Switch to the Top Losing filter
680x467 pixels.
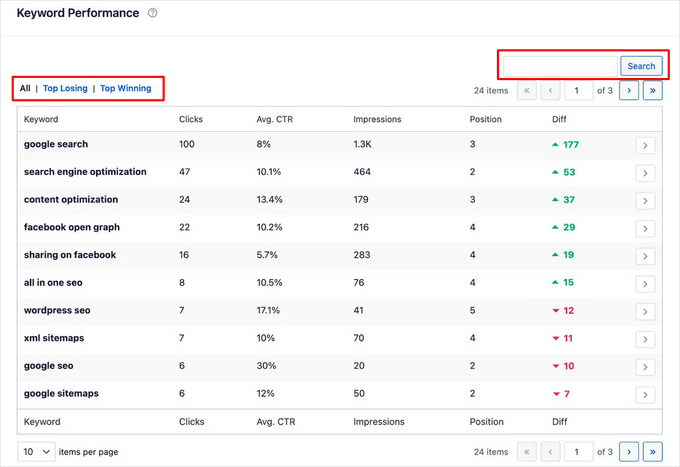[x=65, y=88]
